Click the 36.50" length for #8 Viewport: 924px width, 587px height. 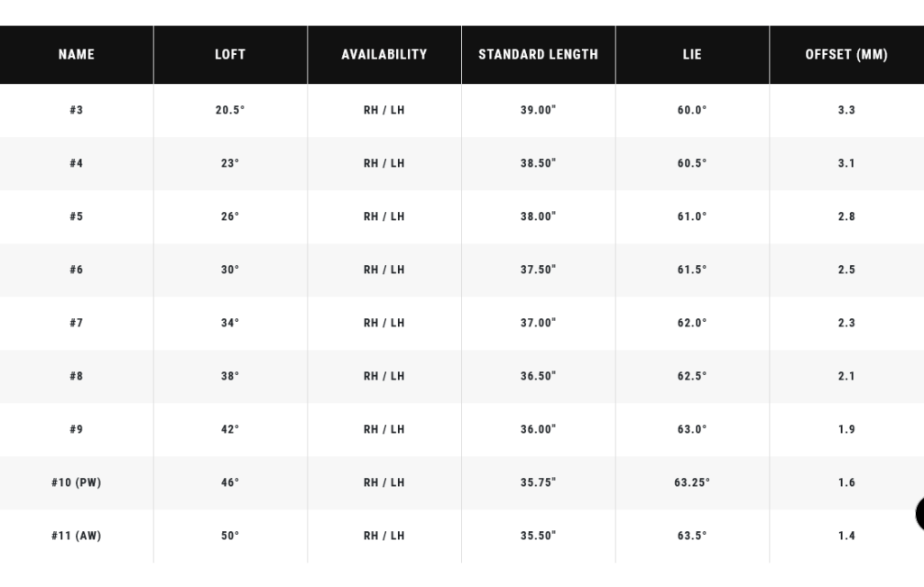pyautogui.click(x=539, y=376)
